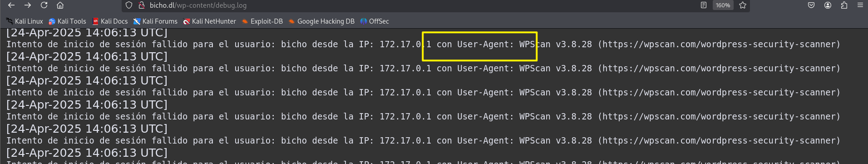
Task: Open the Kali Linux bookmark
Action: click(25, 21)
